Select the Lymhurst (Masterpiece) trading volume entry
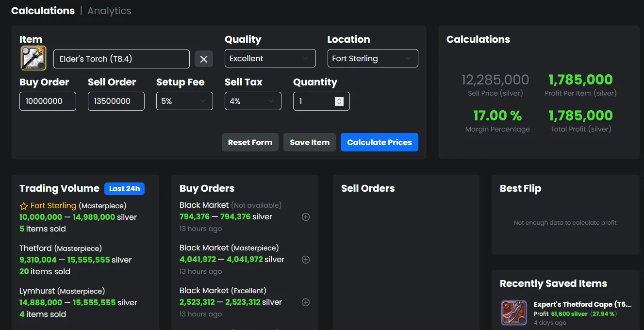This screenshot has width=644, height=330. point(78,302)
